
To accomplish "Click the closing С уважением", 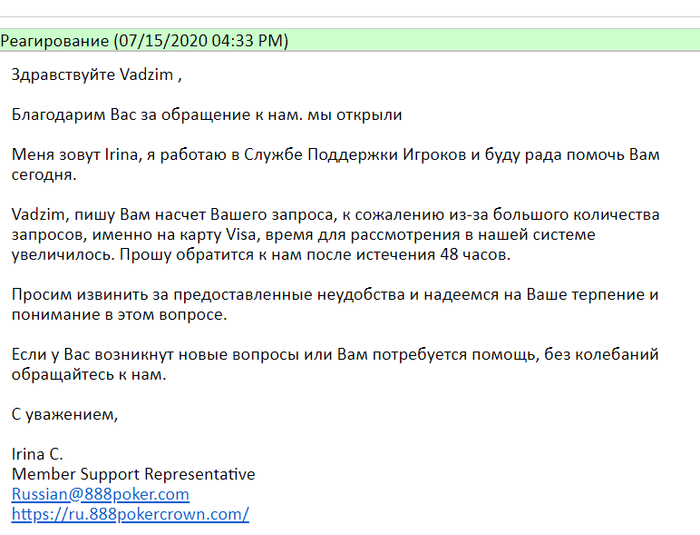I will [x=65, y=414].
